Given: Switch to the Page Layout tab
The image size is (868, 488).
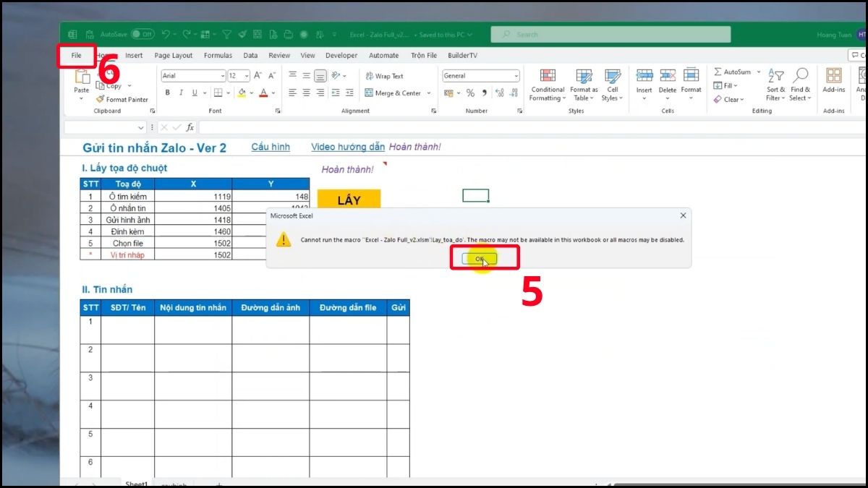Looking at the screenshot, I should (x=174, y=56).
